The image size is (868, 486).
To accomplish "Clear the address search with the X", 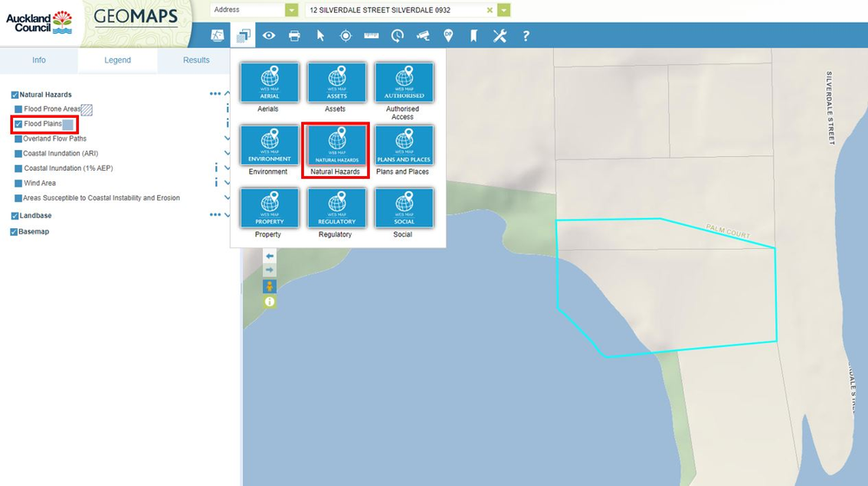I will click(x=490, y=10).
